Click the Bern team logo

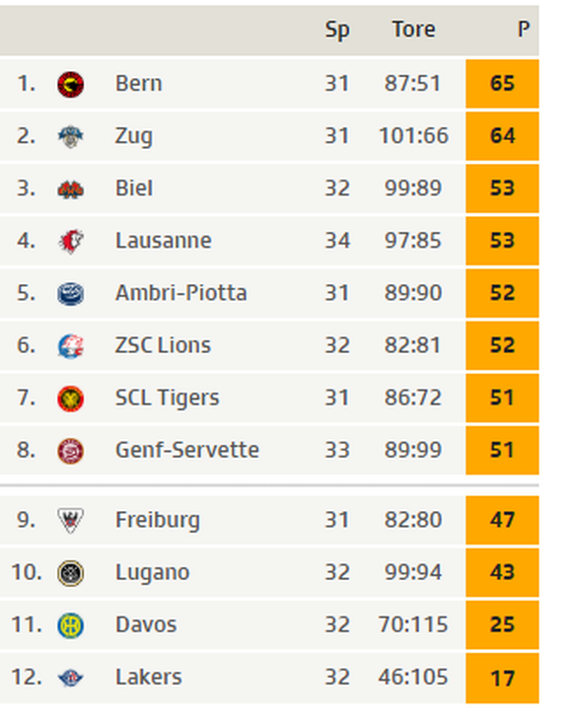coord(71,85)
